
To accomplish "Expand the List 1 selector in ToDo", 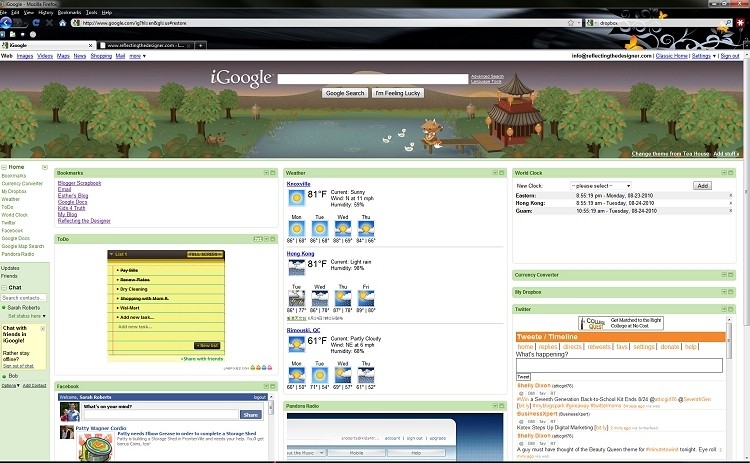I will 111,254.
